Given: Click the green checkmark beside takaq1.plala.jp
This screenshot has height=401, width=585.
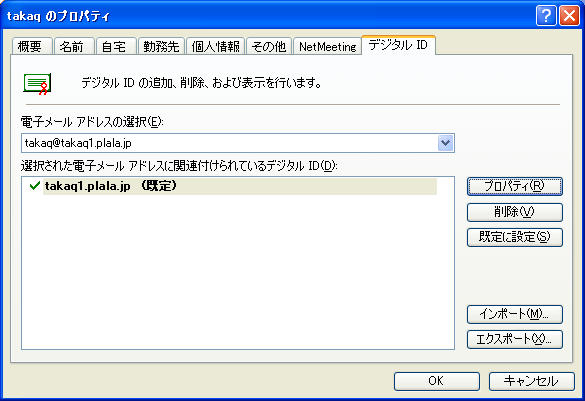Looking at the screenshot, I should tap(35, 186).
